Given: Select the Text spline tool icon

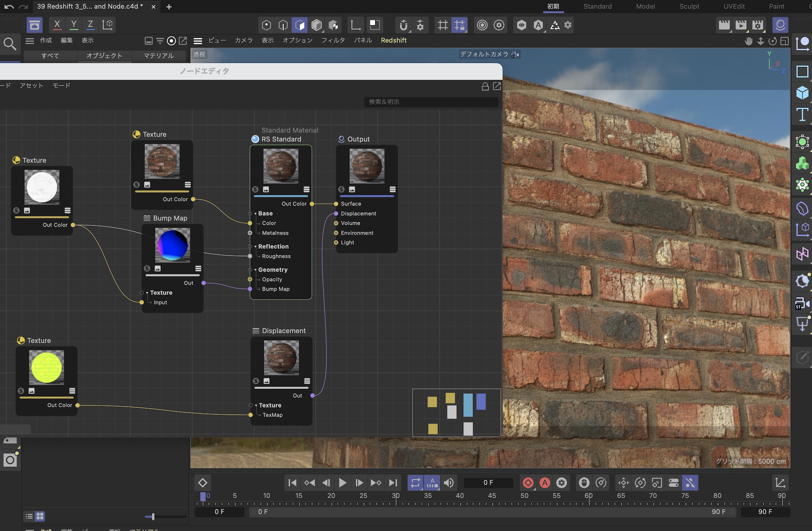Looking at the screenshot, I should point(802,115).
